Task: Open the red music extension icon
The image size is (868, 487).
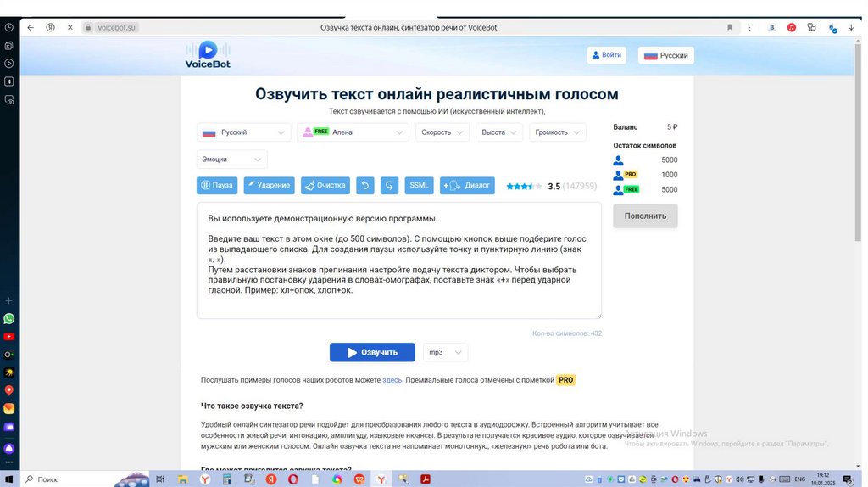Action: tap(792, 27)
